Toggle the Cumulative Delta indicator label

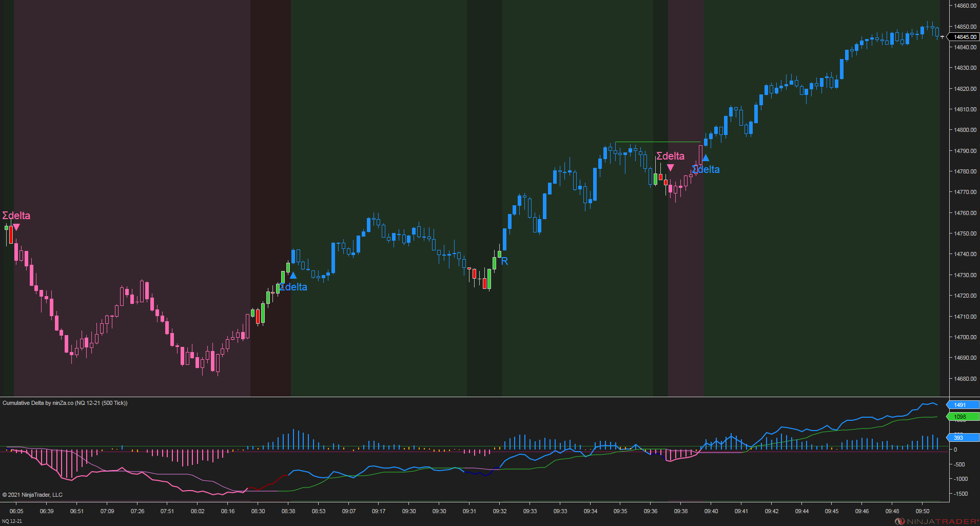tap(66, 403)
